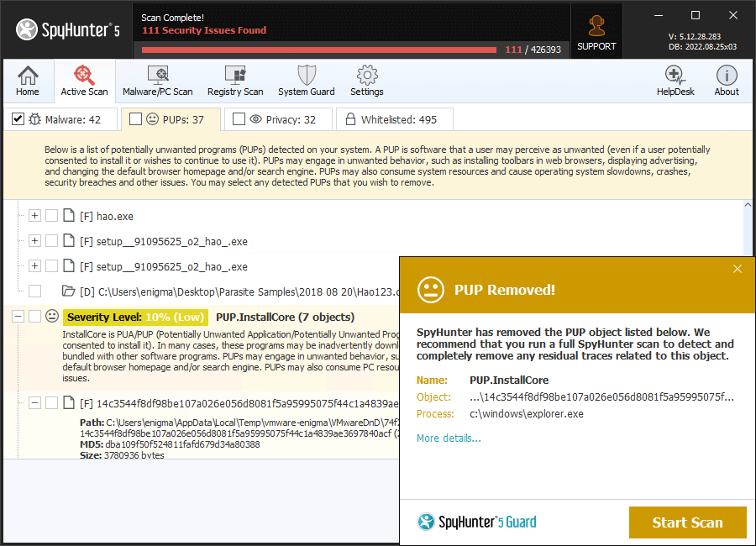
Task: Switch to the Whitelisted: 495 tab
Action: pos(395,119)
